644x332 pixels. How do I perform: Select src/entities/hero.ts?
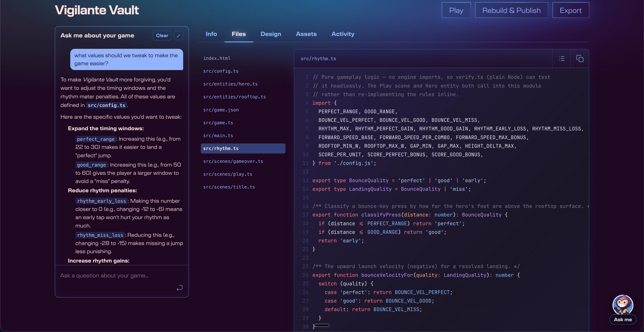point(243,84)
